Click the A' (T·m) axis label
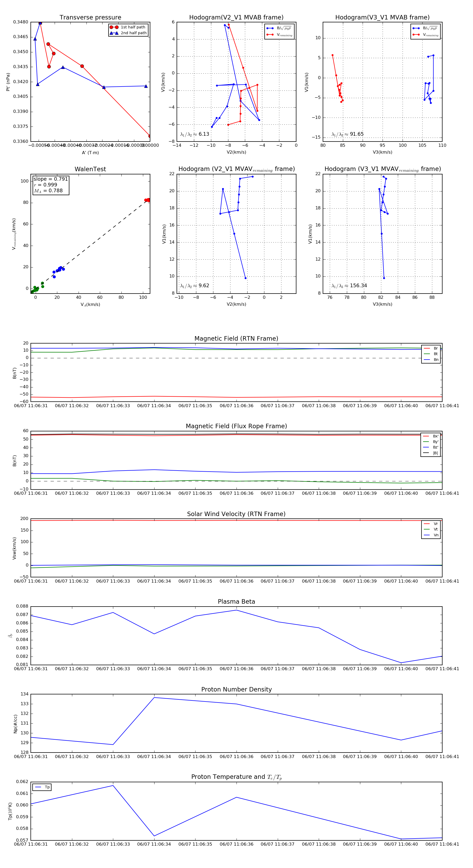473x868 pixels. (x=90, y=153)
